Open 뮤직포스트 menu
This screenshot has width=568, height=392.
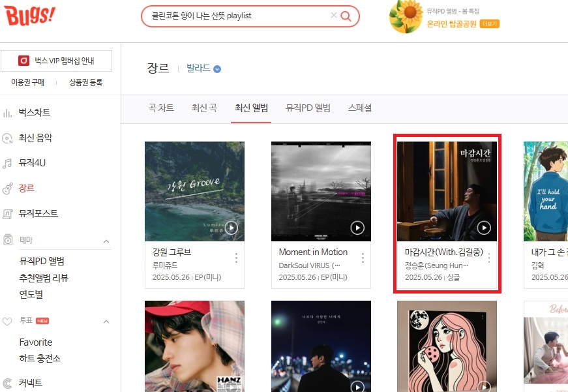tap(38, 213)
